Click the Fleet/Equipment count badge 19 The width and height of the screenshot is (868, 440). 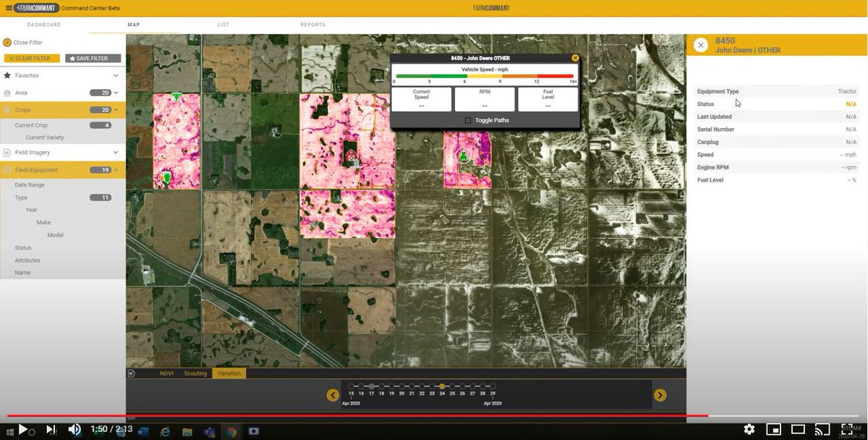pyautogui.click(x=100, y=170)
